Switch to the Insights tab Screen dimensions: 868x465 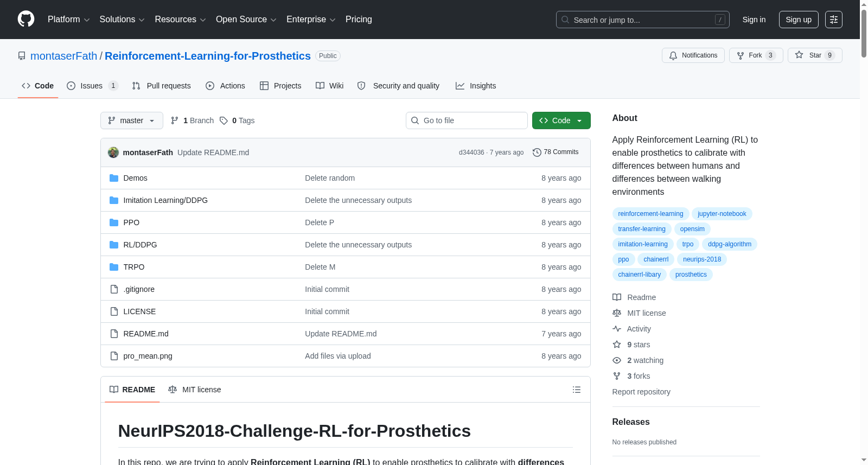pyautogui.click(x=476, y=86)
